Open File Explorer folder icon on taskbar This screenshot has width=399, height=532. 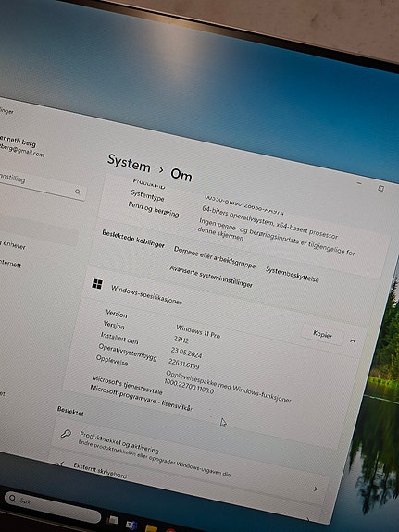(x=151, y=528)
